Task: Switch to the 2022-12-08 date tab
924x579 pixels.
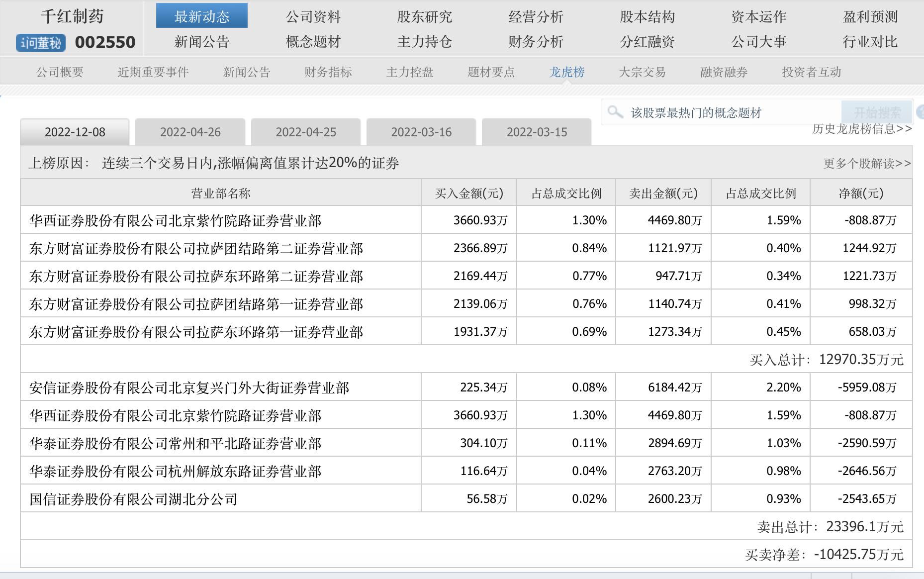Action: pyautogui.click(x=75, y=132)
